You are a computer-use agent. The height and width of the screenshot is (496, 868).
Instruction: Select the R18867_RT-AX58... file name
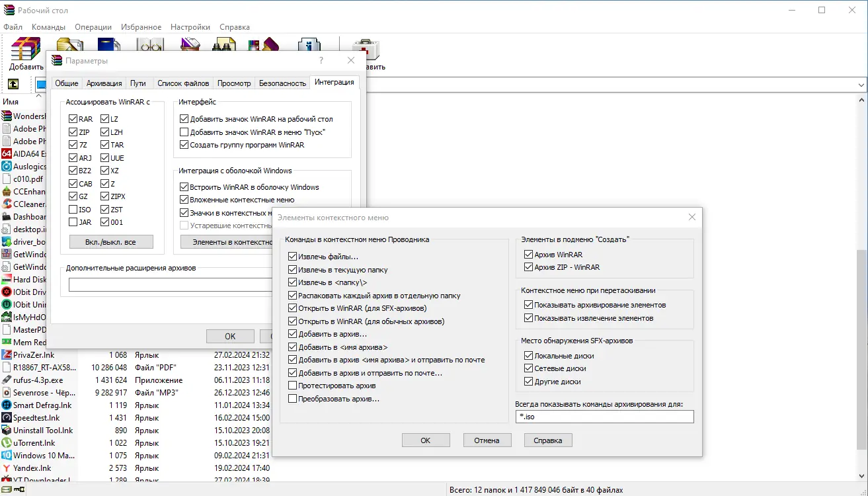pyautogui.click(x=44, y=367)
